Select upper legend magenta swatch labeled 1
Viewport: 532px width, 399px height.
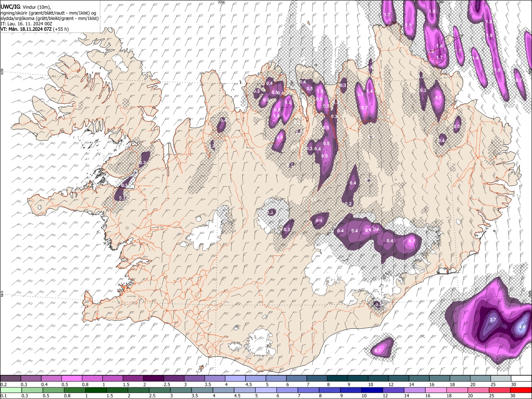coord(113,379)
